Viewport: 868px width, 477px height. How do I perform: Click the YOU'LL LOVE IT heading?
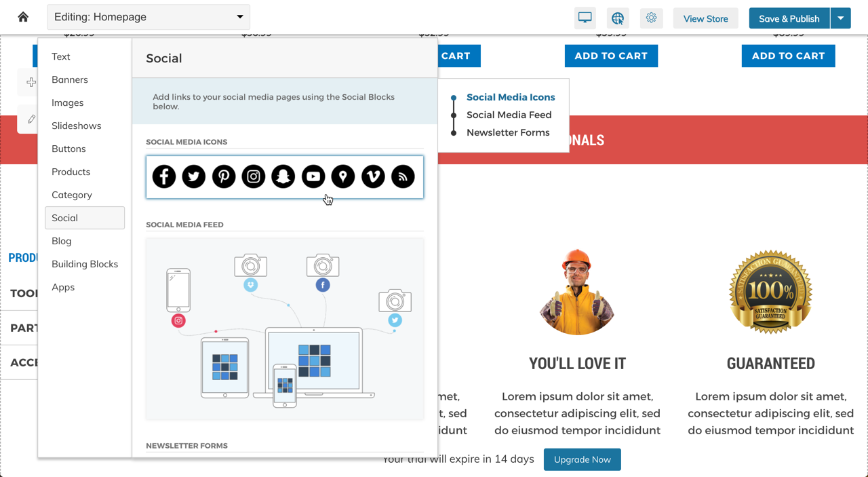[x=577, y=364]
